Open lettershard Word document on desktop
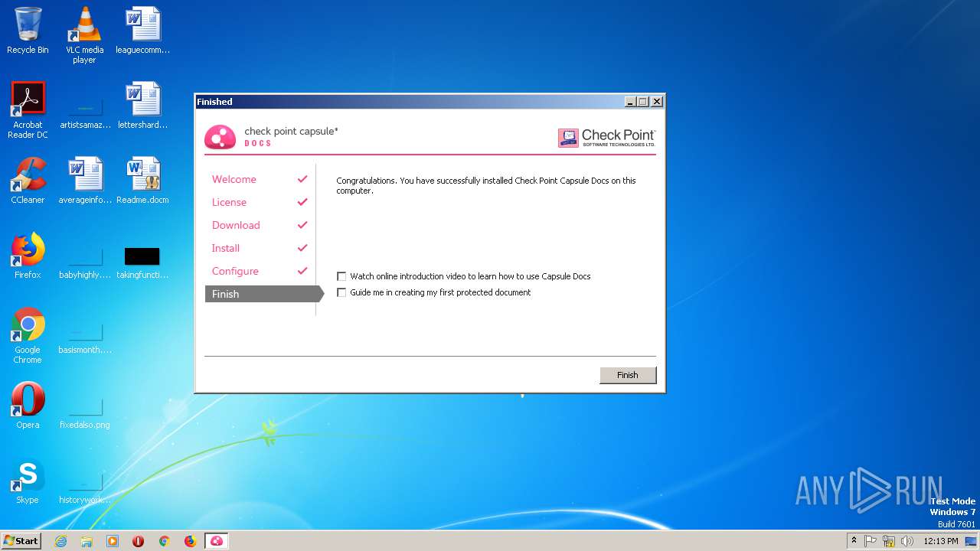This screenshot has width=980, height=551. [142, 106]
